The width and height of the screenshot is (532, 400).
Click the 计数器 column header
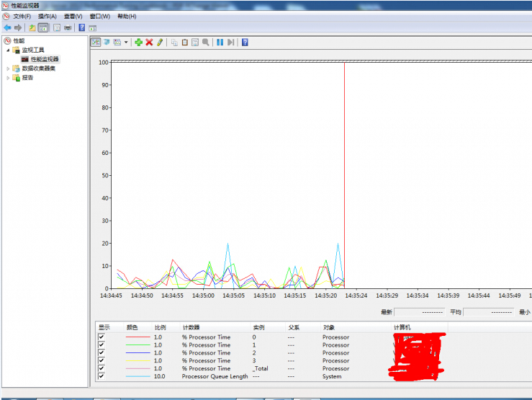191,327
